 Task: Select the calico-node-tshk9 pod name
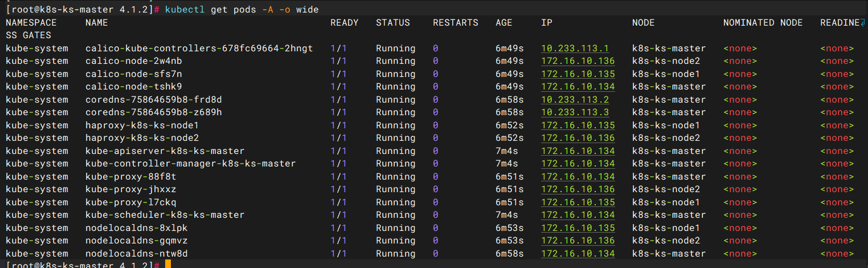click(x=134, y=87)
